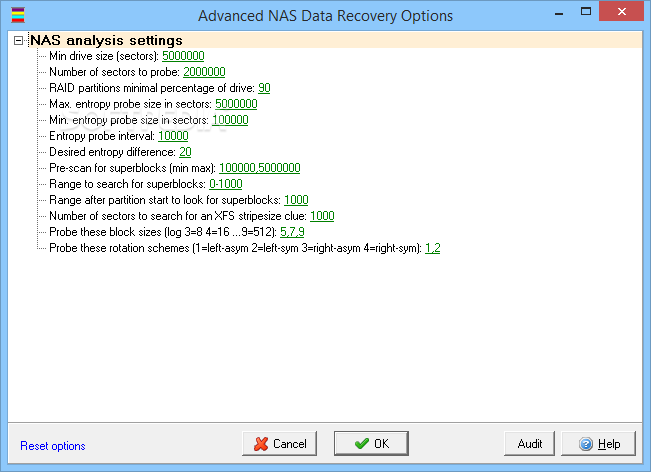Select the NAS analysis settings heading
The image size is (651, 472).
coord(106,40)
